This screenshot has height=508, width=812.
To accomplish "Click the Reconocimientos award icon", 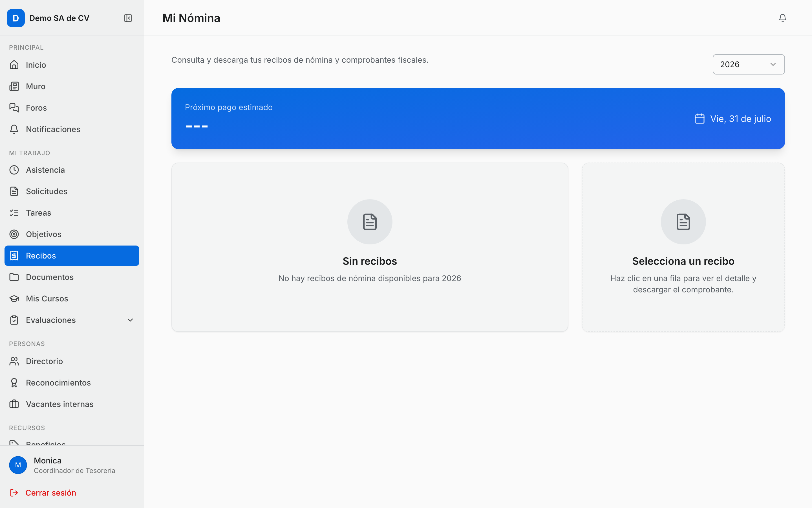I will pos(14,383).
